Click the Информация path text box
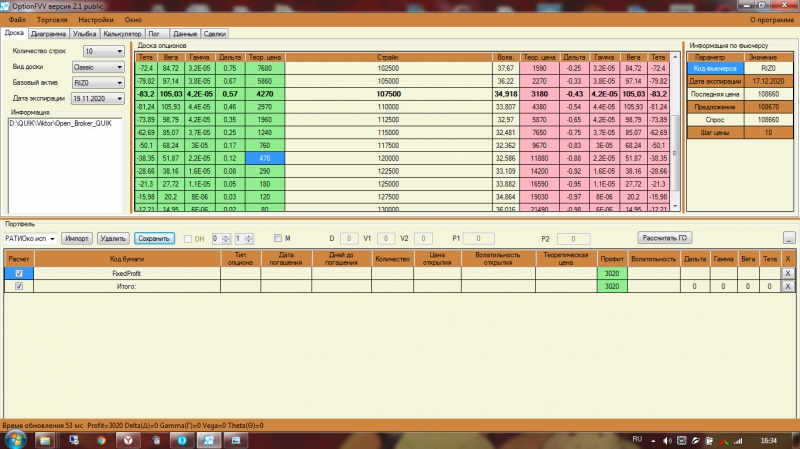 coord(65,164)
